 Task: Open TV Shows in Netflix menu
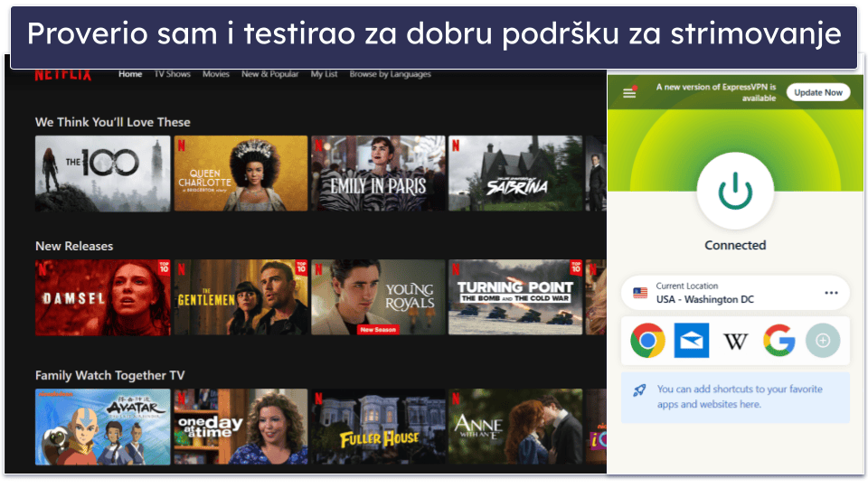172,74
